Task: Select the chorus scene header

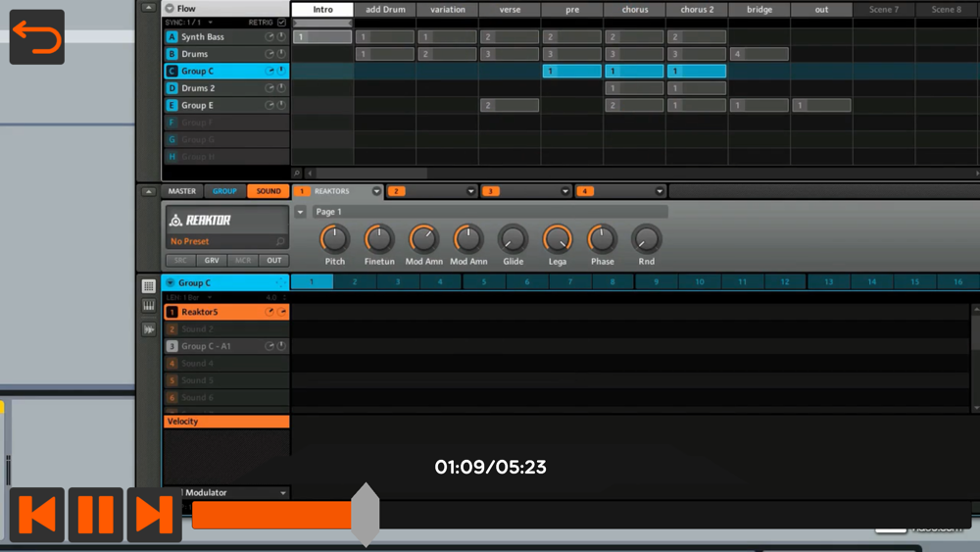Action: coord(634,10)
